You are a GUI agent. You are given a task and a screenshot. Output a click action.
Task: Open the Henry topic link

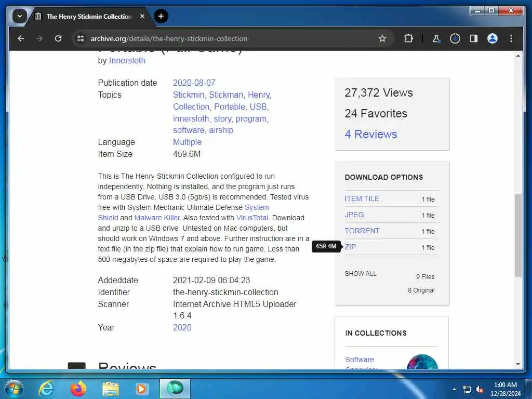tap(259, 95)
